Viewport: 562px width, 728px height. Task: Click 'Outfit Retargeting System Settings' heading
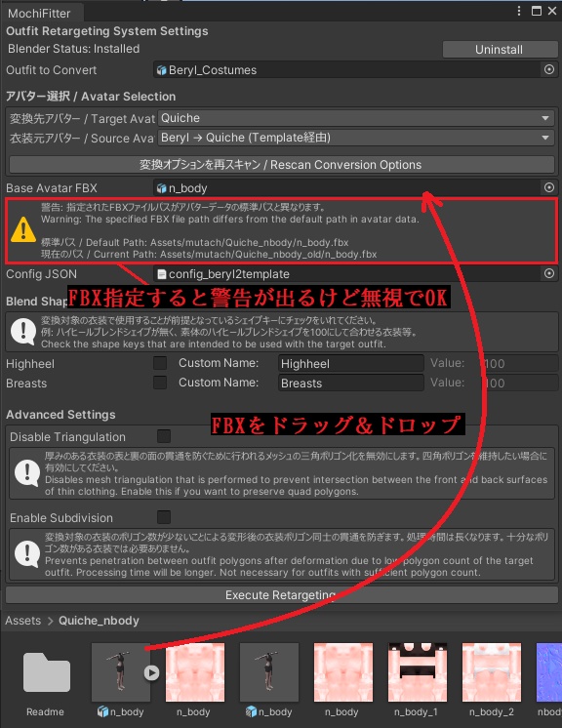click(107, 31)
